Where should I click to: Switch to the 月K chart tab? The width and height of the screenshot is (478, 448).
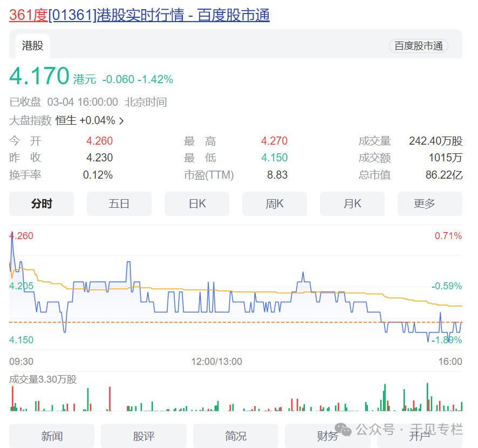(352, 203)
